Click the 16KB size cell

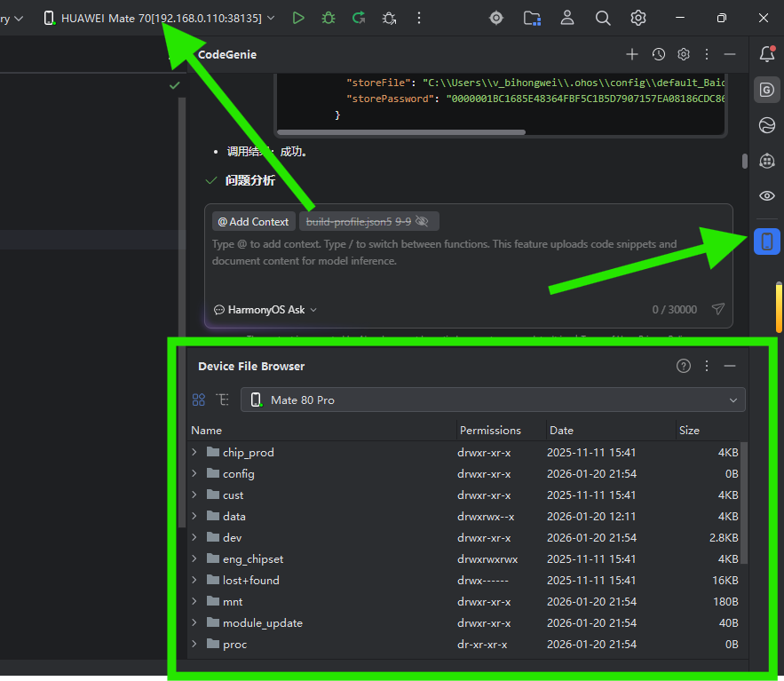pos(725,580)
